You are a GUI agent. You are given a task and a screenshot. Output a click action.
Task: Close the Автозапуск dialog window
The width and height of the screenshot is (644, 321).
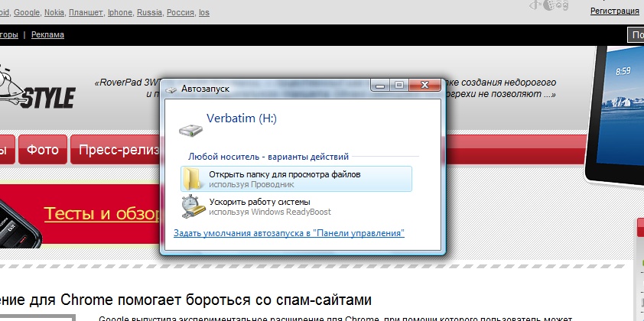424,85
